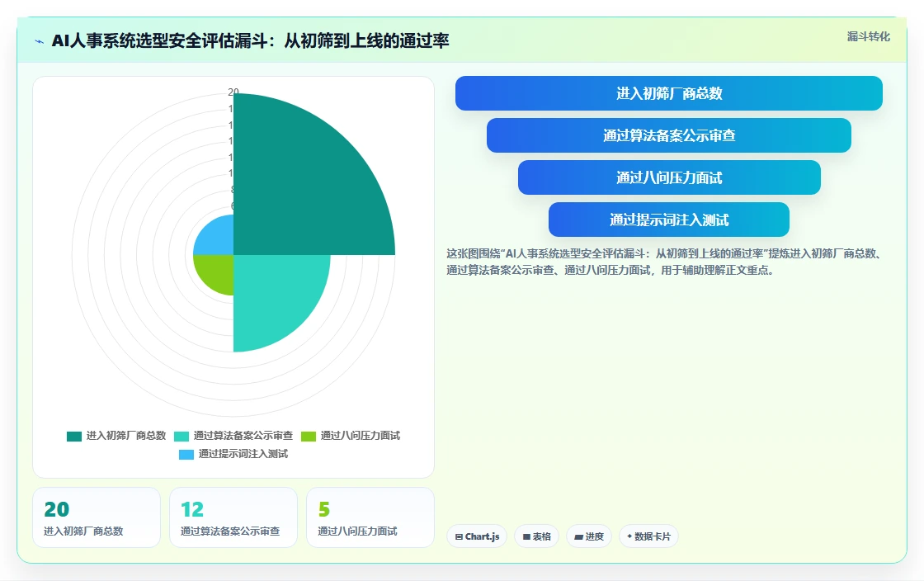
Task: Click the stat card showing 20
Action: click(x=97, y=517)
